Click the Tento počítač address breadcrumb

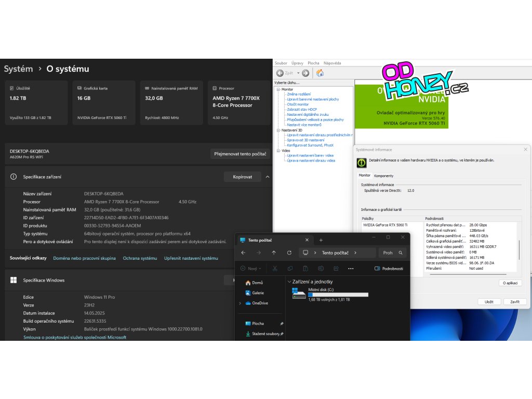pos(335,253)
